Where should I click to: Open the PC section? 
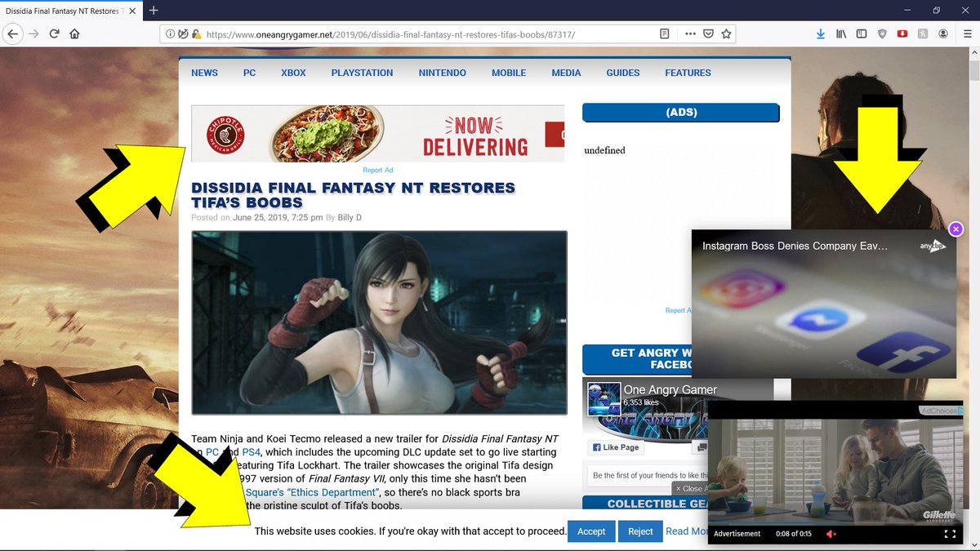[249, 73]
